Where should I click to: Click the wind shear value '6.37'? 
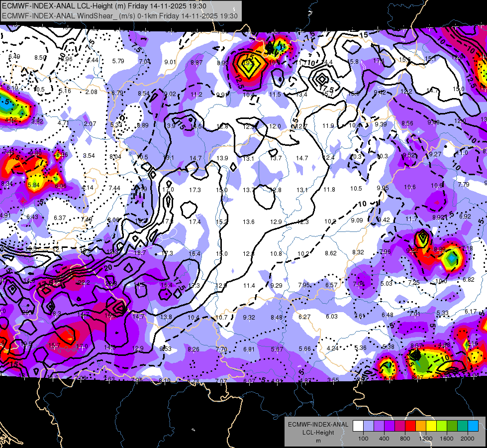click(60, 218)
